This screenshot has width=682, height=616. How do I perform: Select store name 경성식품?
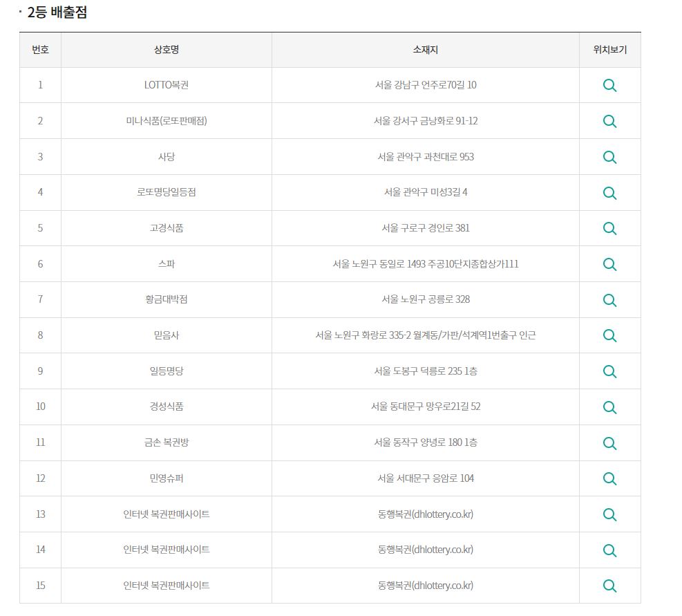pos(167,406)
